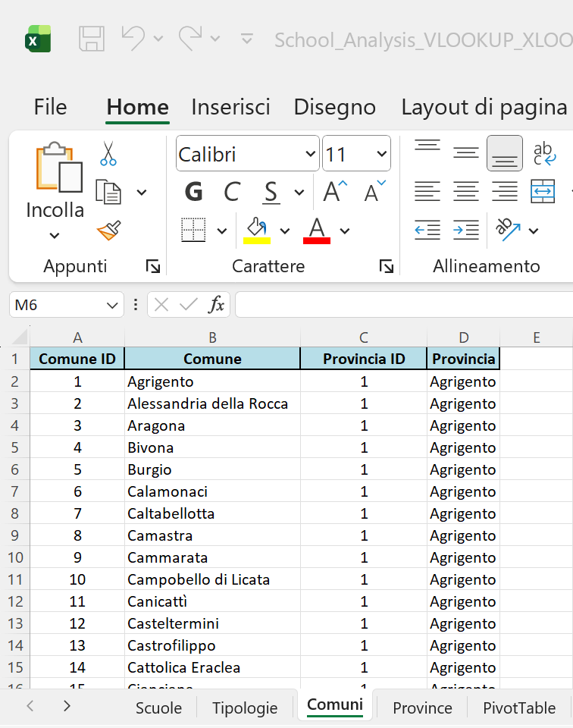
Task: Apply center text alignment
Action: (x=465, y=191)
